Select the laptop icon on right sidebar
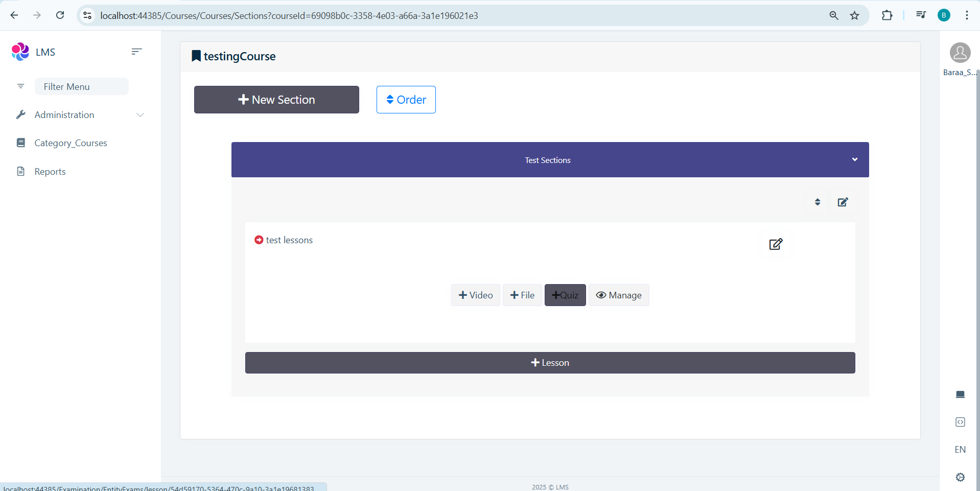The width and height of the screenshot is (980, 491). [960, 394]
